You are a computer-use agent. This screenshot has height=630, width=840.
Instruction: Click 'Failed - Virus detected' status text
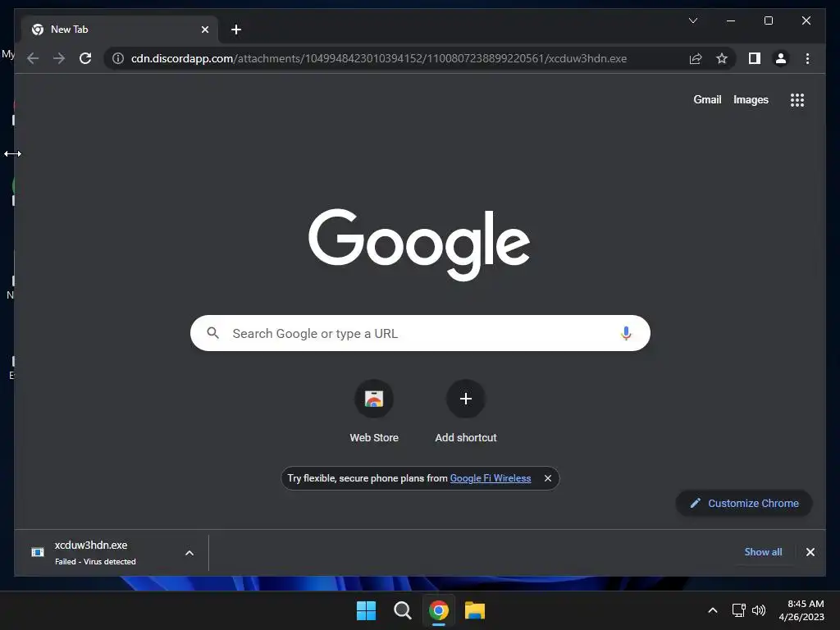(95, 561)
